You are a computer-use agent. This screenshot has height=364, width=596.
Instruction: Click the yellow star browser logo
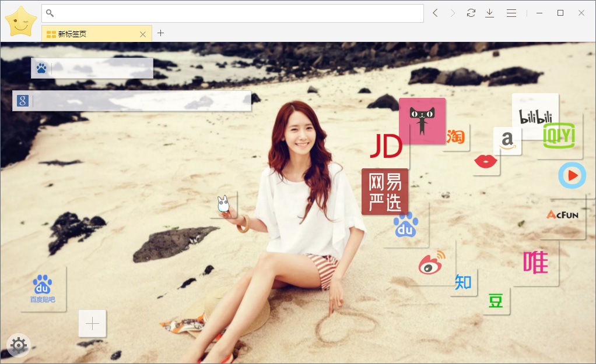21,21
